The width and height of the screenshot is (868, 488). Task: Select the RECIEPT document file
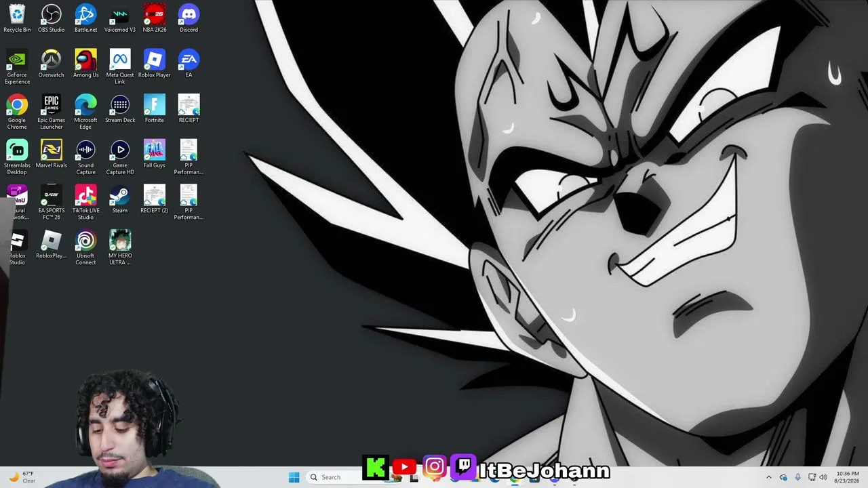[x=189, y=108]
